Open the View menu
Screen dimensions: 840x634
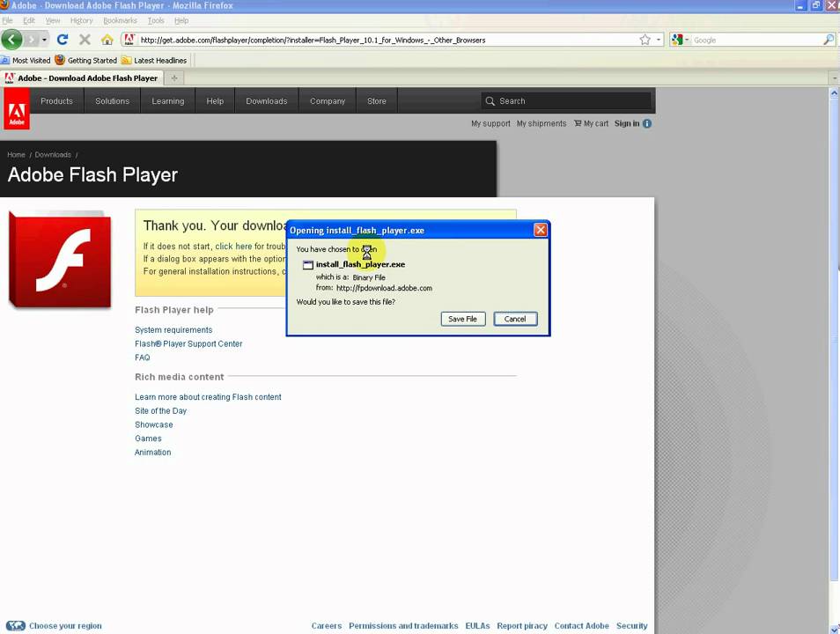53,20
